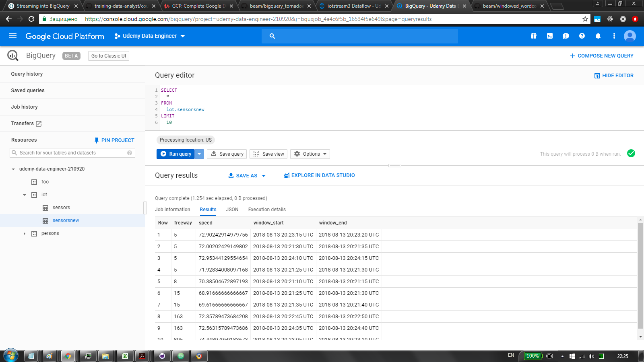Screen dimensions: 644x362
Task: Click the search help icon in Resources
Action: pyautogui.click(x=130, y=153)
